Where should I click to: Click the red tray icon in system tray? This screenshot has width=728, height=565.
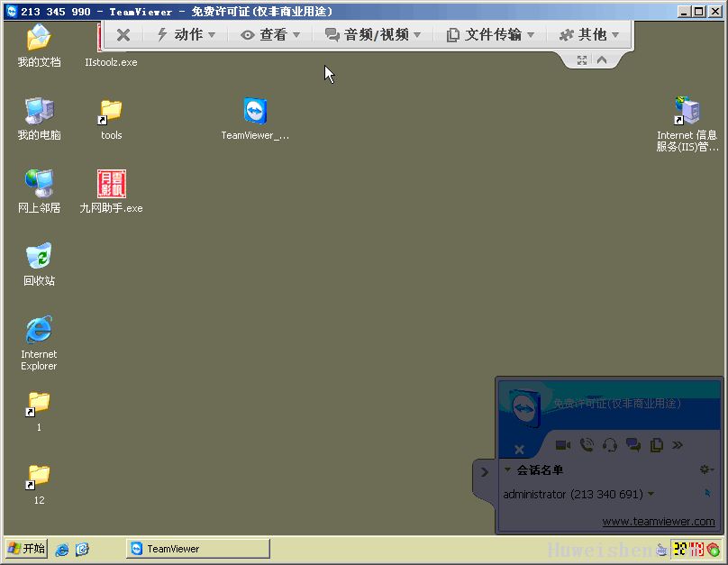pos(696,549)
